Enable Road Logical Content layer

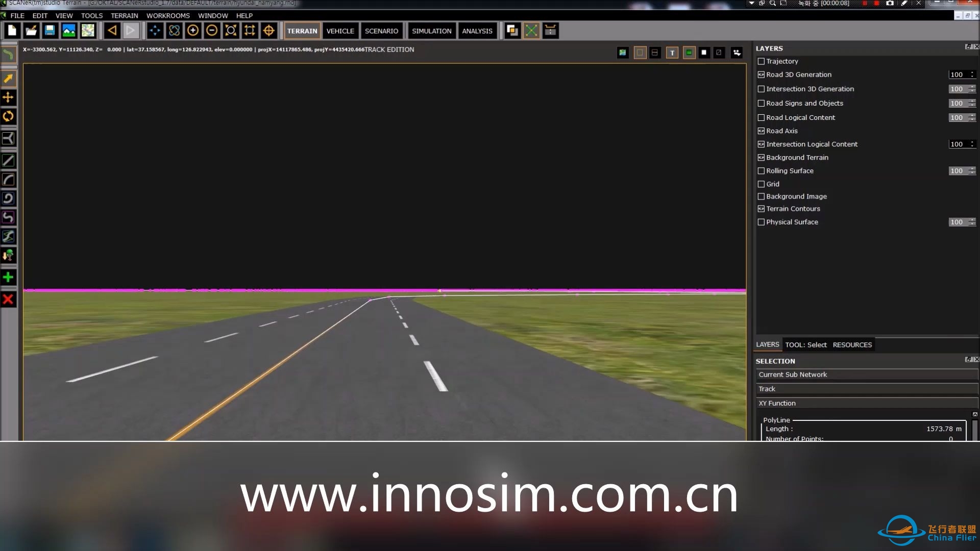click(x=761, y=117)
